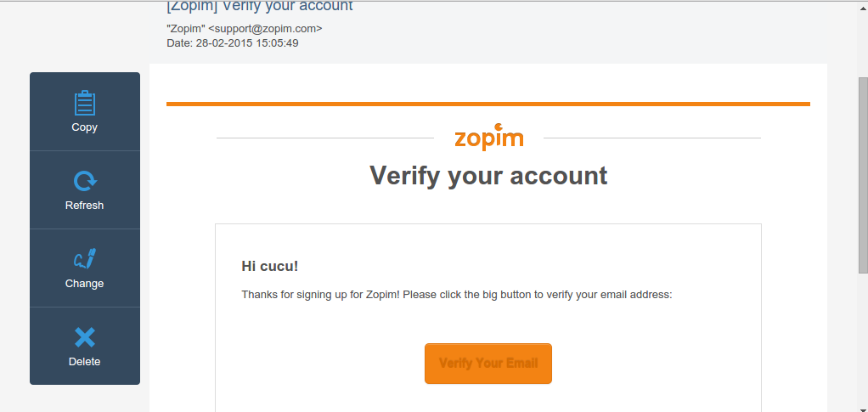Click the circular arrow Refresh icon
The height and width of the screenshot is (412, 868).
point(84,181)
